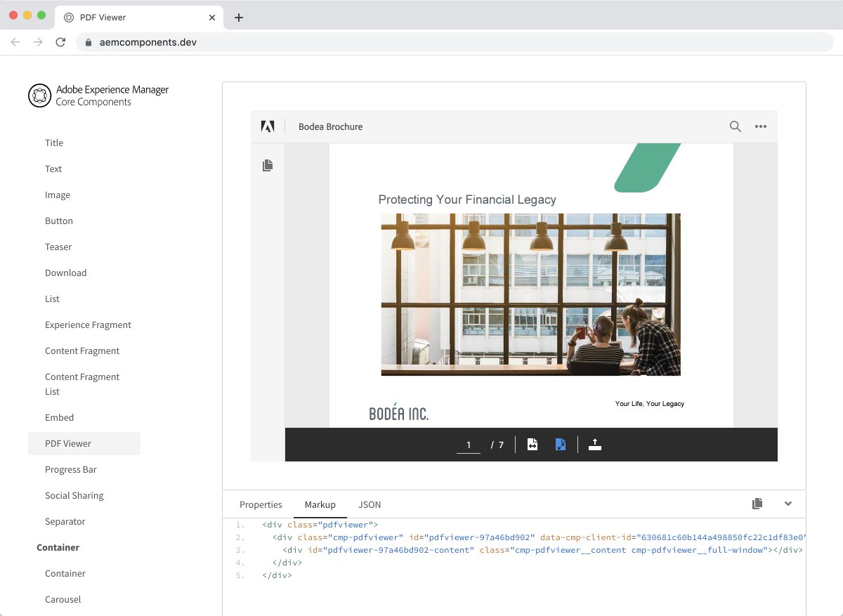
Task: Open the Text component page
Action: coord(53,169)
